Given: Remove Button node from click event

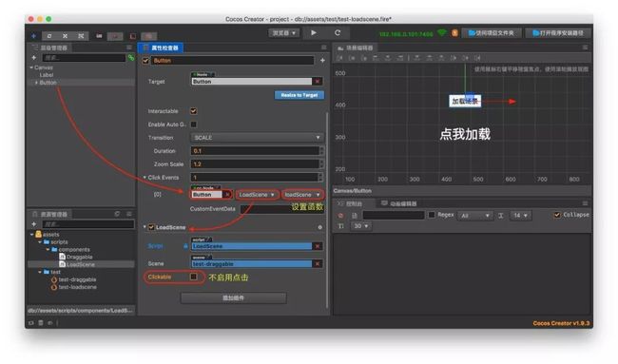Looking at the screenshot, I should click(x=227, y=195).
